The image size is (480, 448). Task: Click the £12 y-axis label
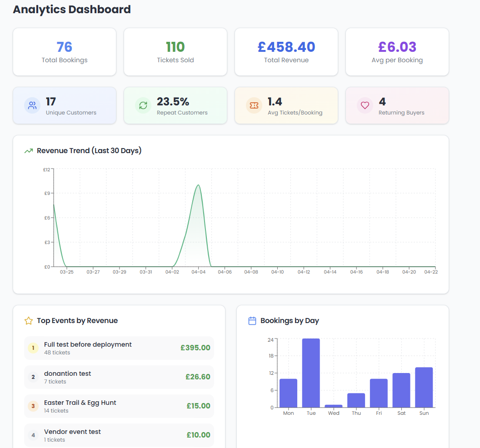point(46,169)
